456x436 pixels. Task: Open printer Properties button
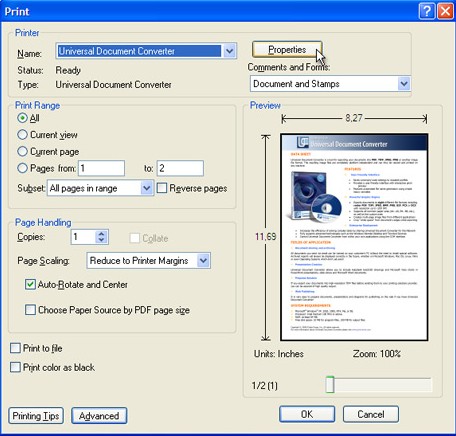(287, 49)
